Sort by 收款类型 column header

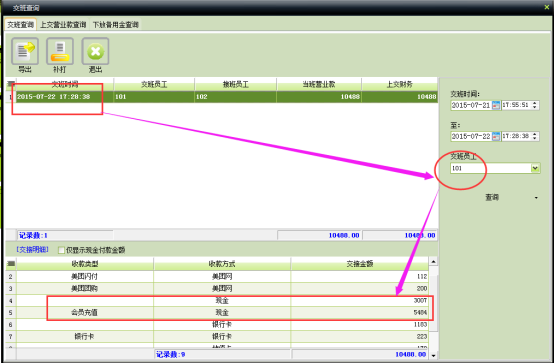pos(85,264)
